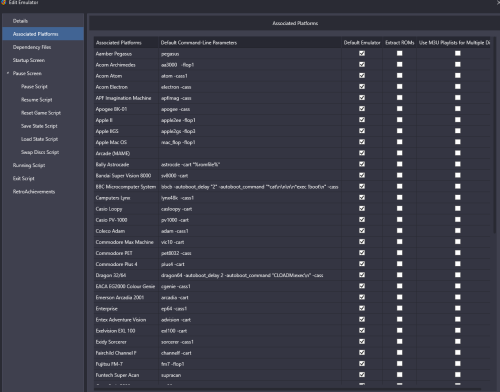Select the BBC Microcomputer System cell
Image resolution: width=500 pixels, height=392 pixels.
pyautogui.click(x=126, y=187)
